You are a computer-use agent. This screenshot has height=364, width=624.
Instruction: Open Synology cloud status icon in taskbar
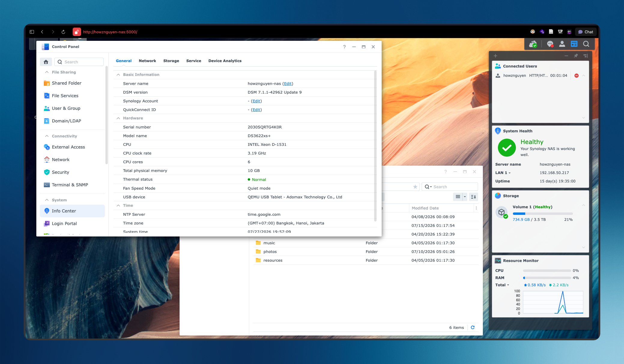pyautogui.click(x=533, y=44)
